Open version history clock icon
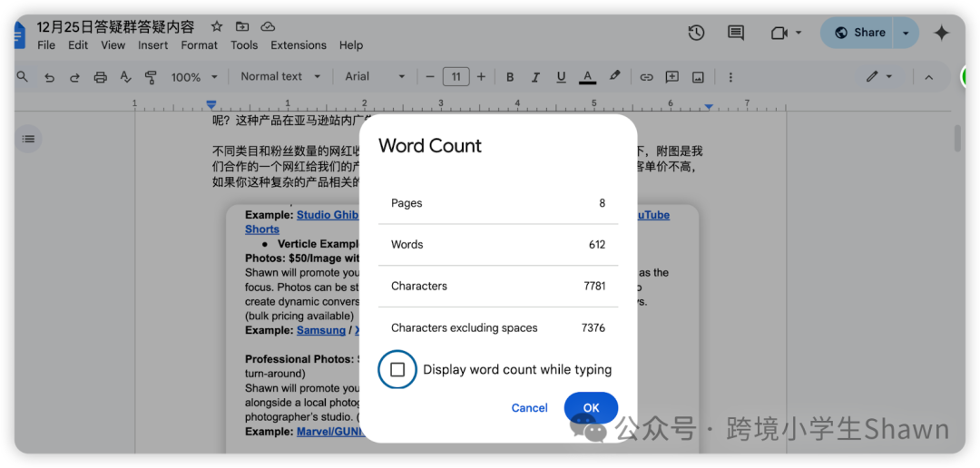Viewport: 980px width, 468px height. (x=696, y=33)
